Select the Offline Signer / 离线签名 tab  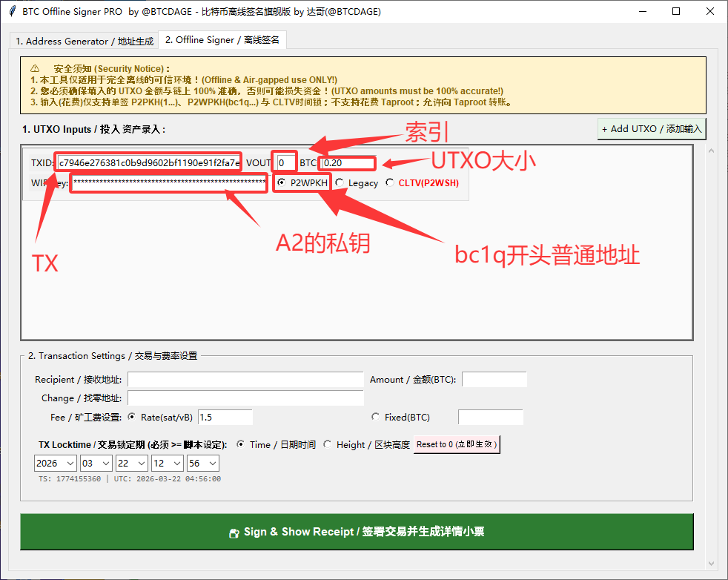[222, 40]
